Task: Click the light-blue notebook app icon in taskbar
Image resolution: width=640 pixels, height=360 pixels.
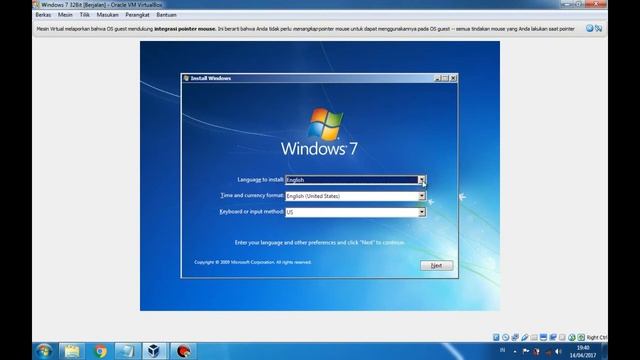Action: point(127,351)
